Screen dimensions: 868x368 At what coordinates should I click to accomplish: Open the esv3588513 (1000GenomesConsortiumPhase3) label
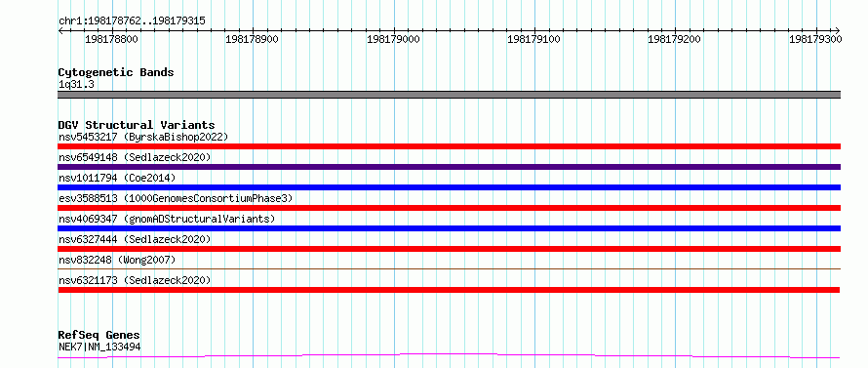[x=176, y=198]
